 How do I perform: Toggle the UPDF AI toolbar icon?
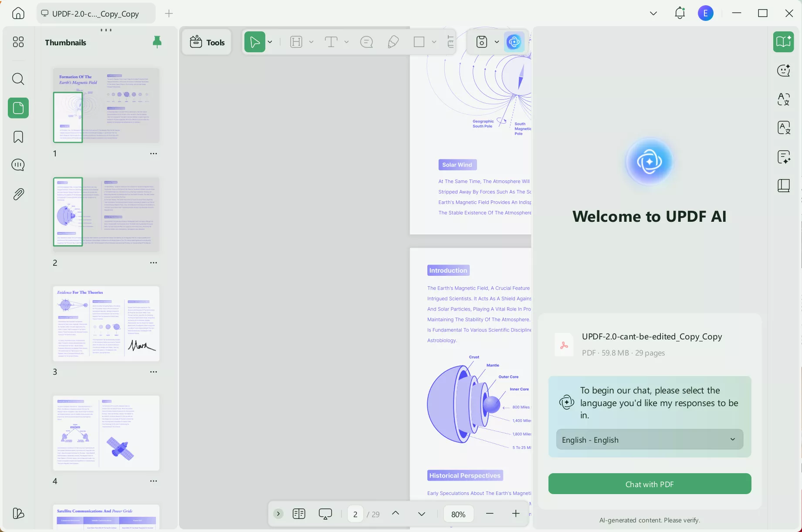pyautogui.click(x=514, y=42)
